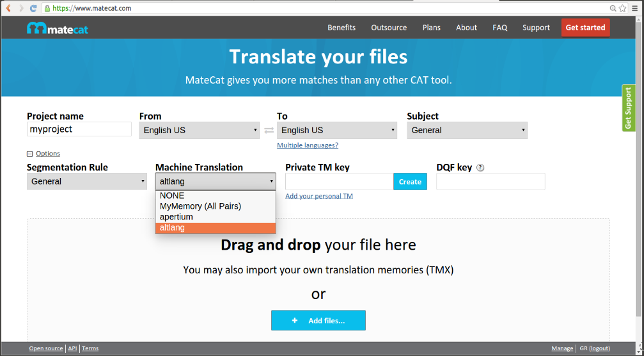The image size is (644, 356).
Task: Select highlighted altlang option
Action: [216, 228]
